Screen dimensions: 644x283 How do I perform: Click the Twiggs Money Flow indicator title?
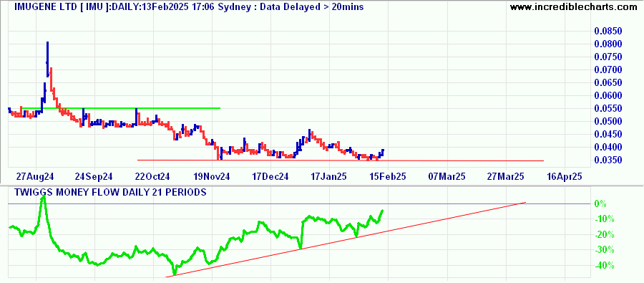[110, 192]
